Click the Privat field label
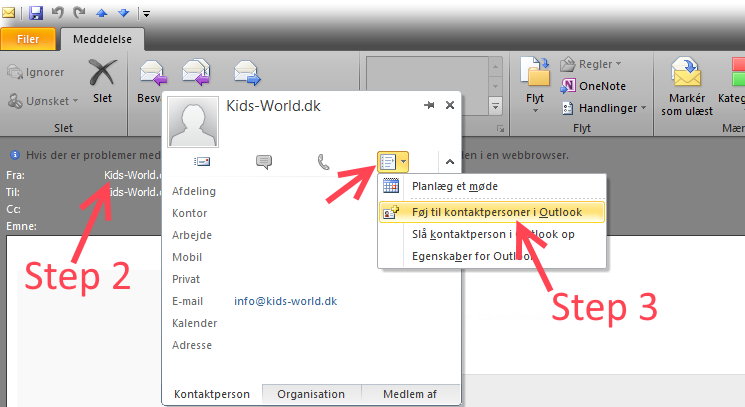Viewport: 745px width, 407px height. pos(186,279)
